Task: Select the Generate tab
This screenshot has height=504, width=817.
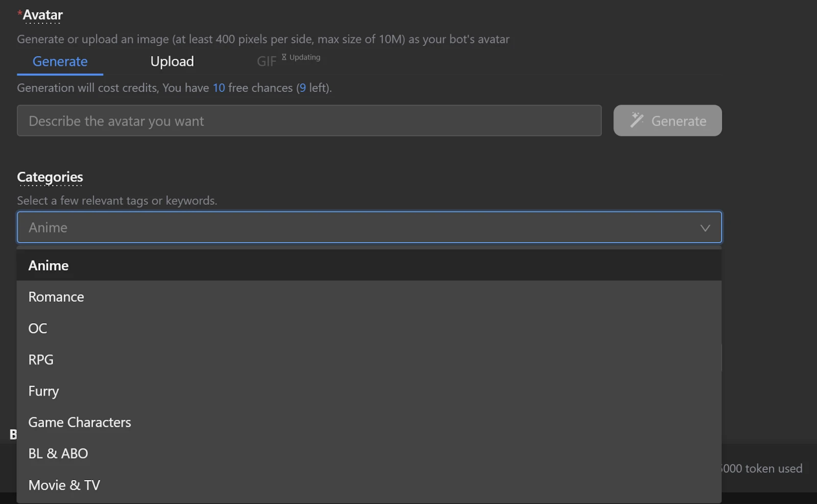Action: pyautogui.click(x=60, y=61)
